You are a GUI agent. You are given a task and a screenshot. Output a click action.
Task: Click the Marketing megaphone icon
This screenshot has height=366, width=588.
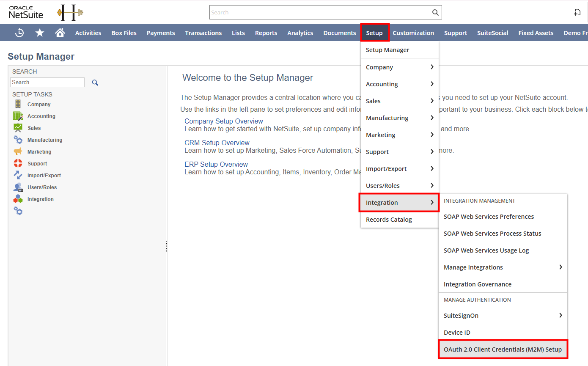pyautogui.click(x=18, y=151)
